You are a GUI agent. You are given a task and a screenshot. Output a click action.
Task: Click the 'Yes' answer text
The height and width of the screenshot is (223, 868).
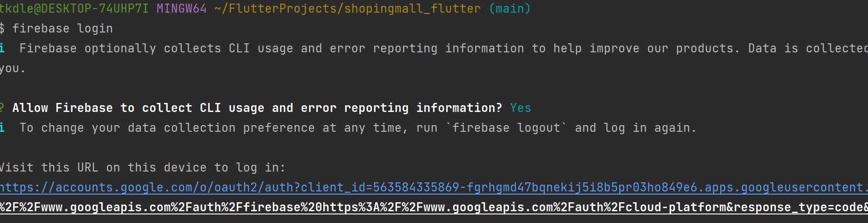[x=521, y=108]
